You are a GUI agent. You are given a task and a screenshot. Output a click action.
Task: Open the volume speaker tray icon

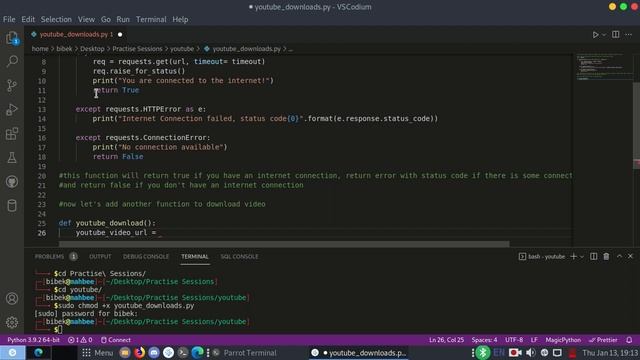coord(531,353)
